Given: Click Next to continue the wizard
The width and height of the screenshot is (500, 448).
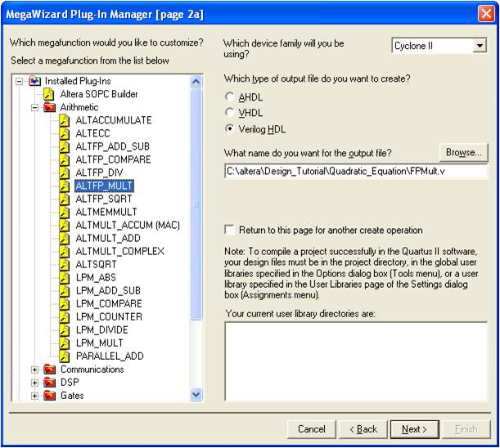Looking at the screenshot, I should [415, 429].
